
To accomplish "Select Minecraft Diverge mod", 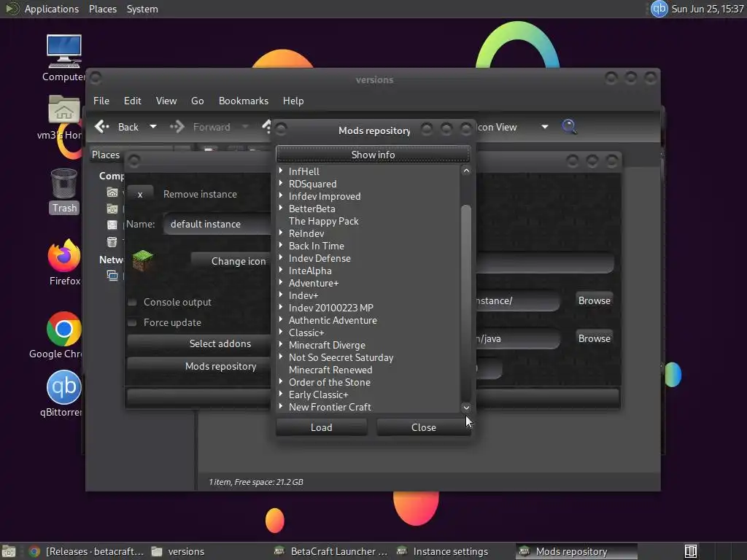I will (327, 345).
